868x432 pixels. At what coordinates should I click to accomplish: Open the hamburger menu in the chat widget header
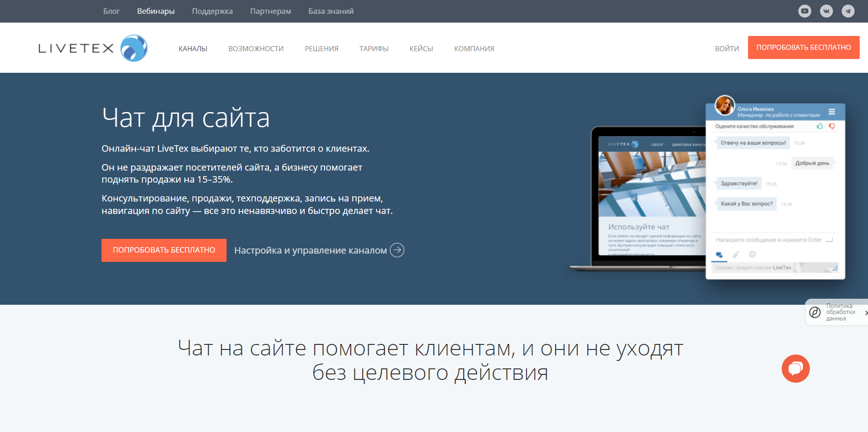tap(832, 112)
